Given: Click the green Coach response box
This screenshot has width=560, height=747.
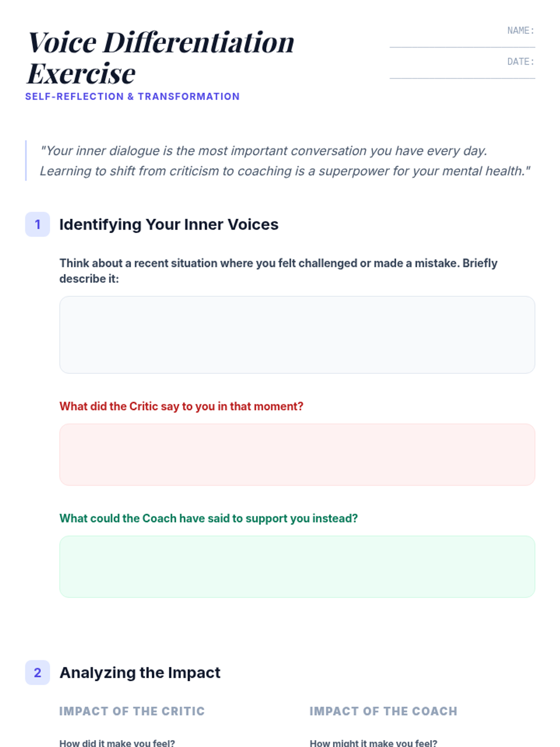Looking at the screenshot, I should (x=297, y=567).
